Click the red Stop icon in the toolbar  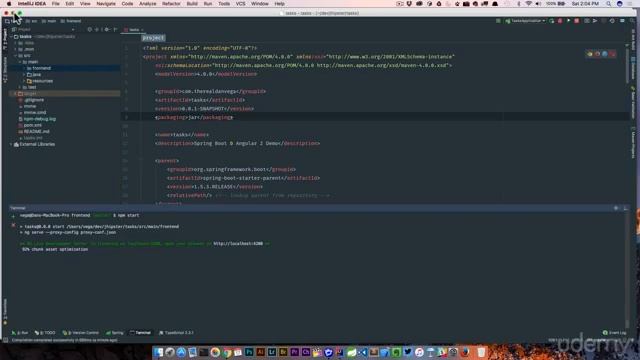[577, 21]
